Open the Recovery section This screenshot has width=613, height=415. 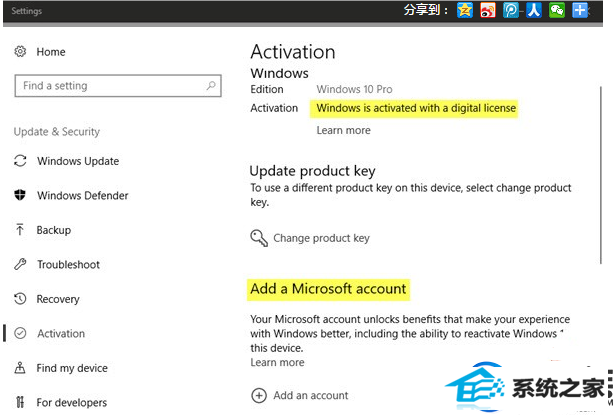58,299
